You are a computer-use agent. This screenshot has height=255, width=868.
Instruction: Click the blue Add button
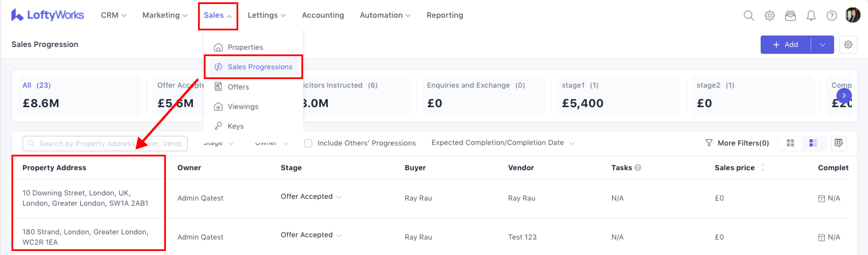[x=785, y=45]
